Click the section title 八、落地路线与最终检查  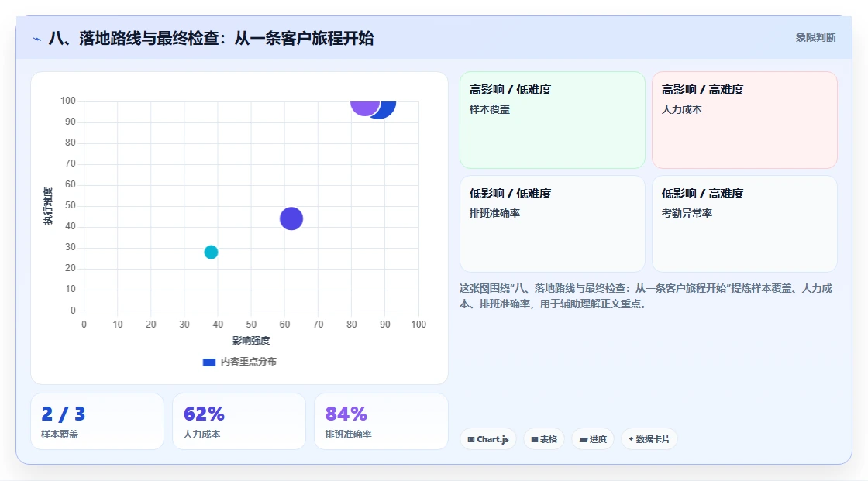click(211, 38)
